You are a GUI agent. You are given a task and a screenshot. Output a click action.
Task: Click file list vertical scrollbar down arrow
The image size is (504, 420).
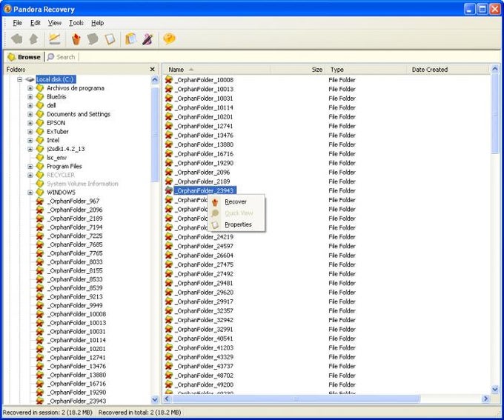(x=495, y=390)
